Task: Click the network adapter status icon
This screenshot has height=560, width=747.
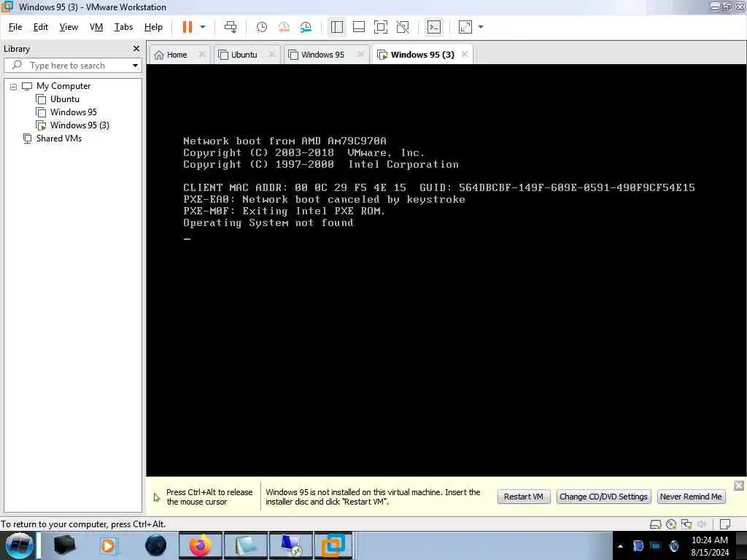Action: pyautogui.click(x=686, y=524)
